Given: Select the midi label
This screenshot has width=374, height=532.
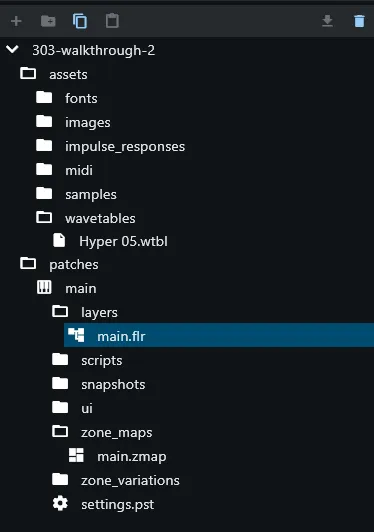Looking at the screenshot, I should [x=79, y=170].
